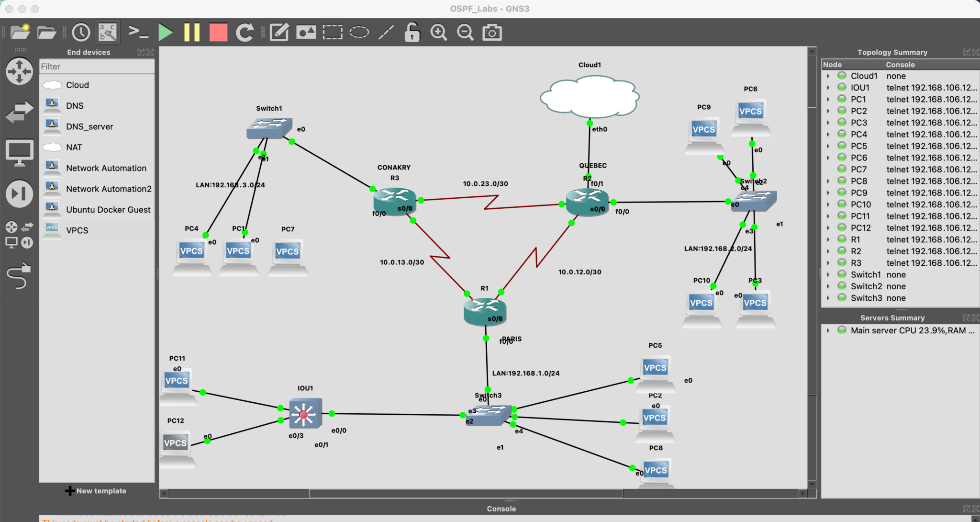The width and height of the screenshot is (980, 522).
Task: Select Ubuntu Docker Guest template
Action: tap(98, 209)
